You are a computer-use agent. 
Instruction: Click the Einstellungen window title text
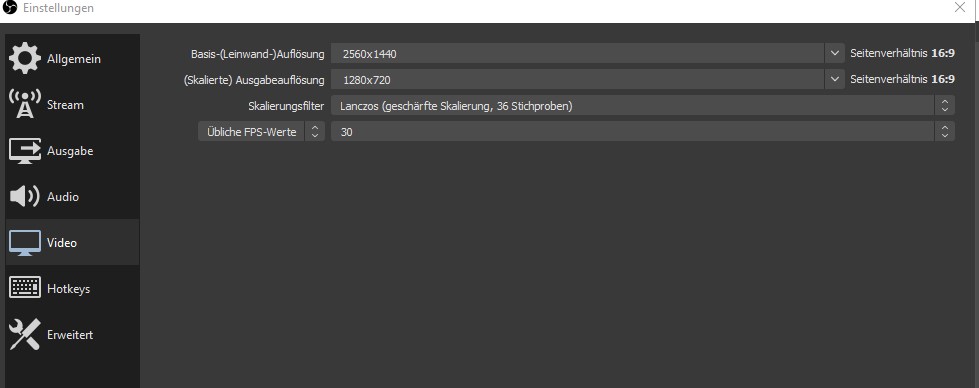(x=58, y=8)
